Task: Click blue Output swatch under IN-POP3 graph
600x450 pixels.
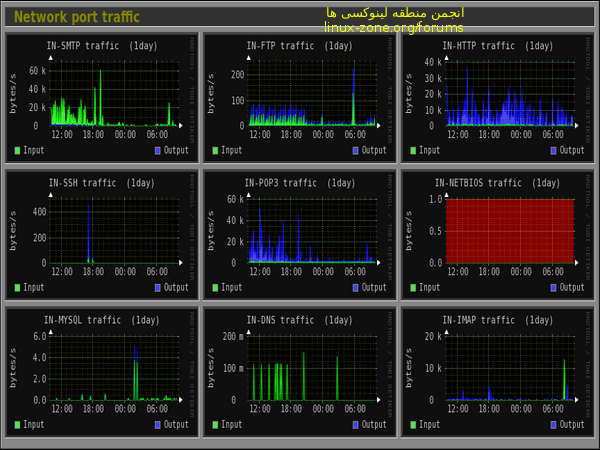Action: coord(356,288)
